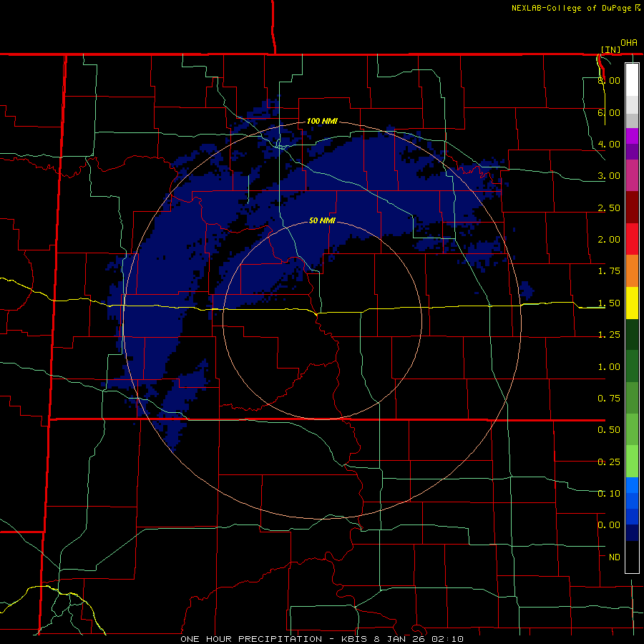The width and height of the screenshot is (644, 644).
Task: Click the 2.50 legend value
Action: (609, 208)
